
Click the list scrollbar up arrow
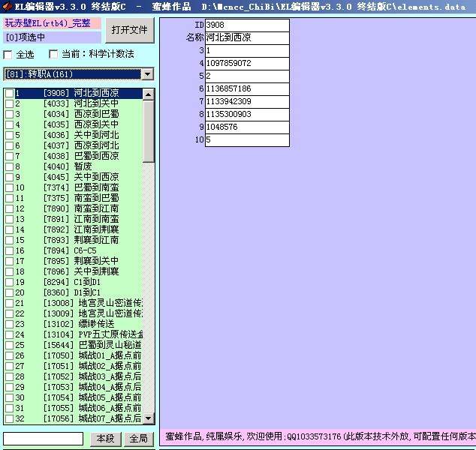click(149, 94)
